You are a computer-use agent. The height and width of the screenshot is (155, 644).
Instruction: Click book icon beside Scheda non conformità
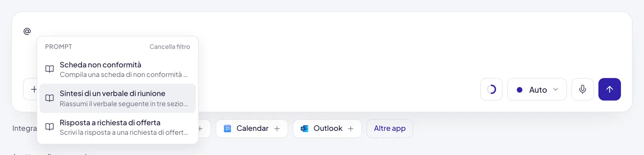pyautogui.click(x=50, y=69)
